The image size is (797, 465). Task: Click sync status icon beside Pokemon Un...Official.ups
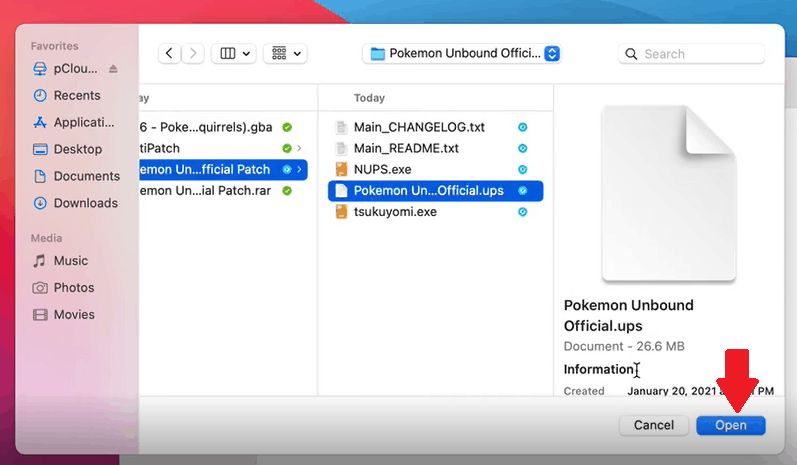(x=523, y=191)
